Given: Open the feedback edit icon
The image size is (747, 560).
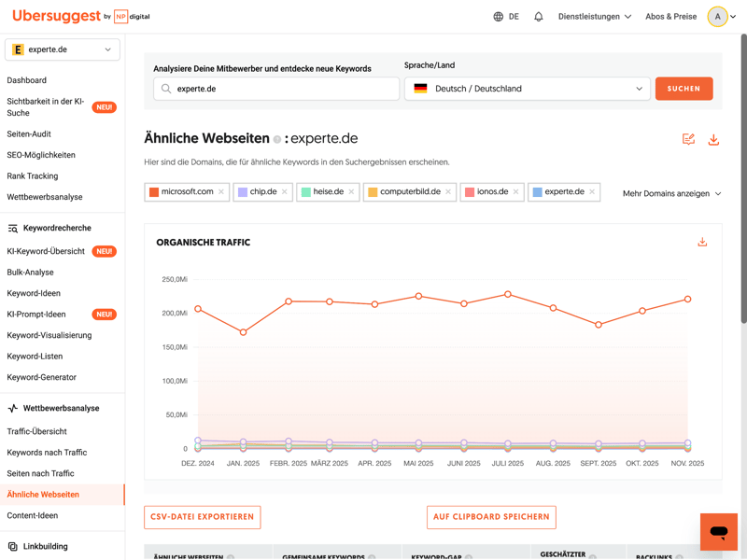Looking at the screenshot, I should [x=688, y=140].
